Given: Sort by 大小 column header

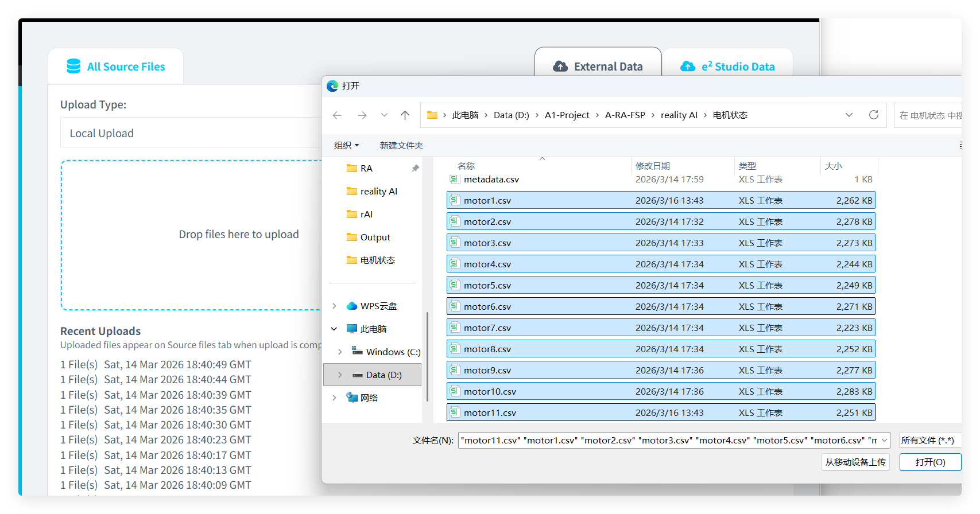Looking at the screenshot, I should point(834,166).
